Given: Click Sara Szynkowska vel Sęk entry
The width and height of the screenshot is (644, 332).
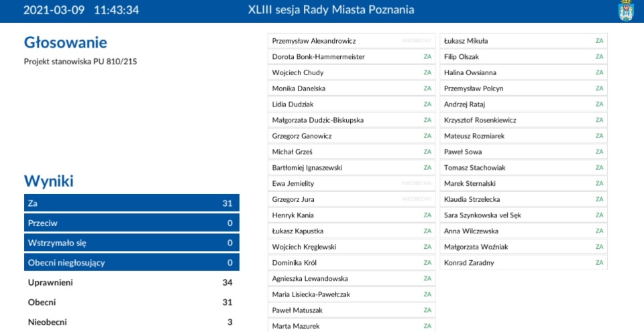Looking at the screenshot, I should [523, 215].
